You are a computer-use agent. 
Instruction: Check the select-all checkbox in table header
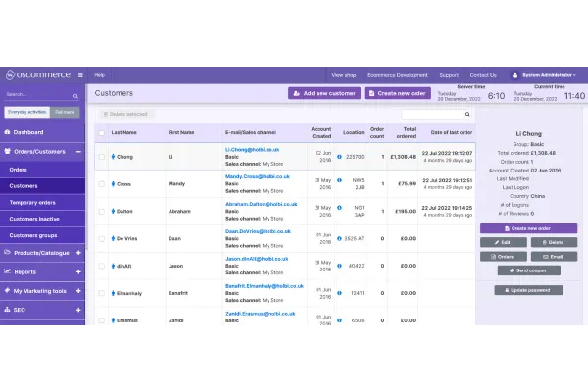point(101,132)
